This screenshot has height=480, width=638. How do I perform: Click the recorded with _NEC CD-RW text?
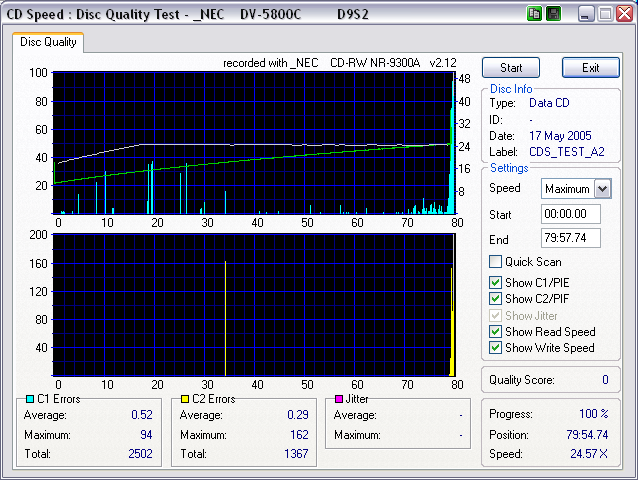coord(340,63)
